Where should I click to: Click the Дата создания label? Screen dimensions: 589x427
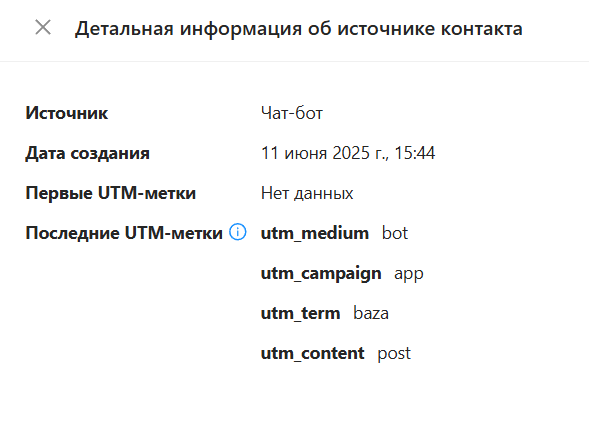pyautogui.click(x=87, y=153)
